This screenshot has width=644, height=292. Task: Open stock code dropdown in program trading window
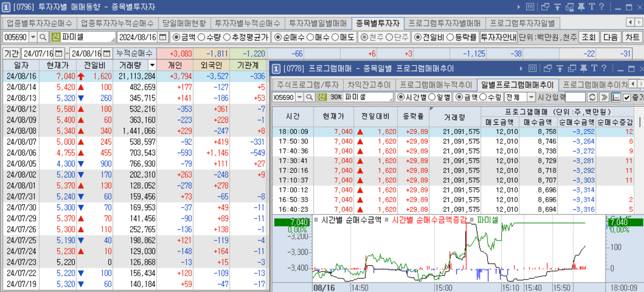(x=300, y=97)
